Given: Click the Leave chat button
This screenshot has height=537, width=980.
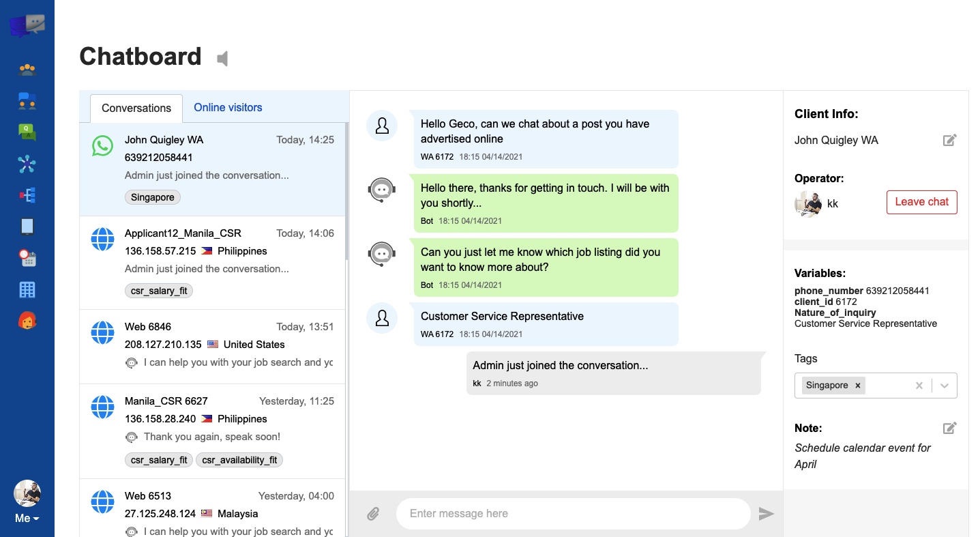Looking at the screenshot, I should point(922,202).
